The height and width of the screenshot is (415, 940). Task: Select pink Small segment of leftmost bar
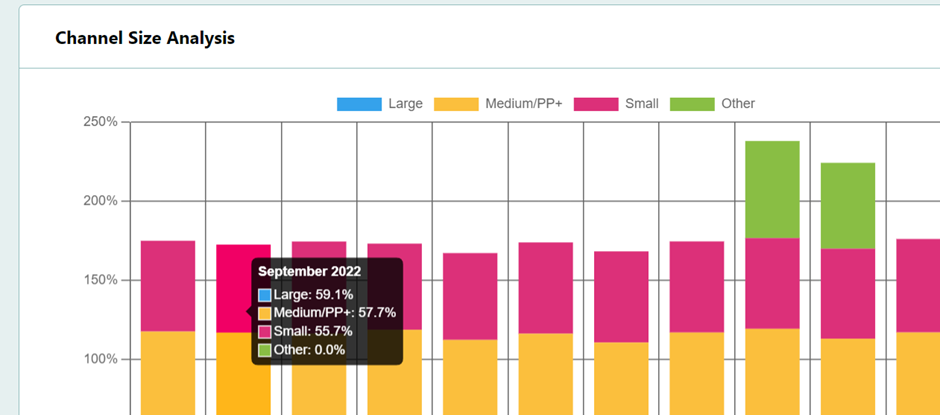click(168, 285)
